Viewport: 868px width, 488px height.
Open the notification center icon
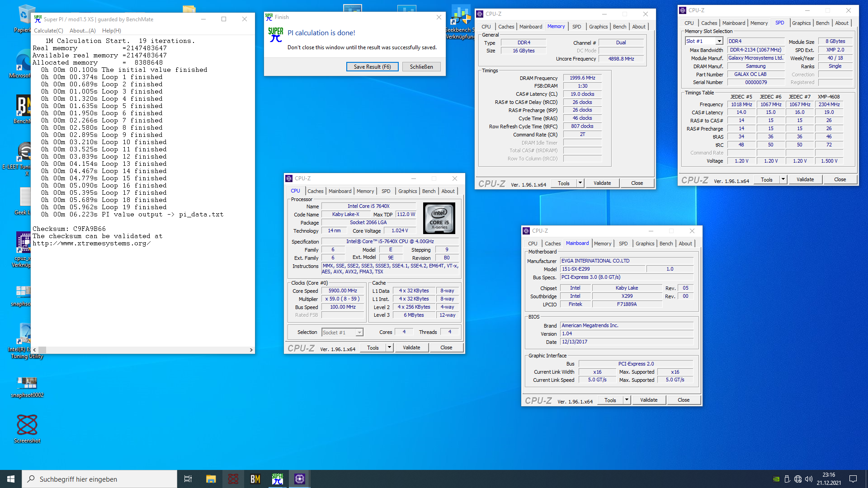point(853,479)
